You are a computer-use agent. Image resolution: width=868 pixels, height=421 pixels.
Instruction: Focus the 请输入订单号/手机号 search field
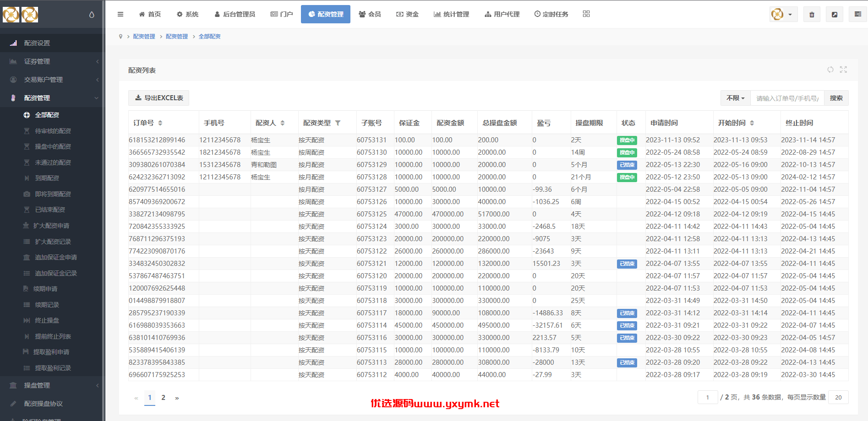(787, 98)
